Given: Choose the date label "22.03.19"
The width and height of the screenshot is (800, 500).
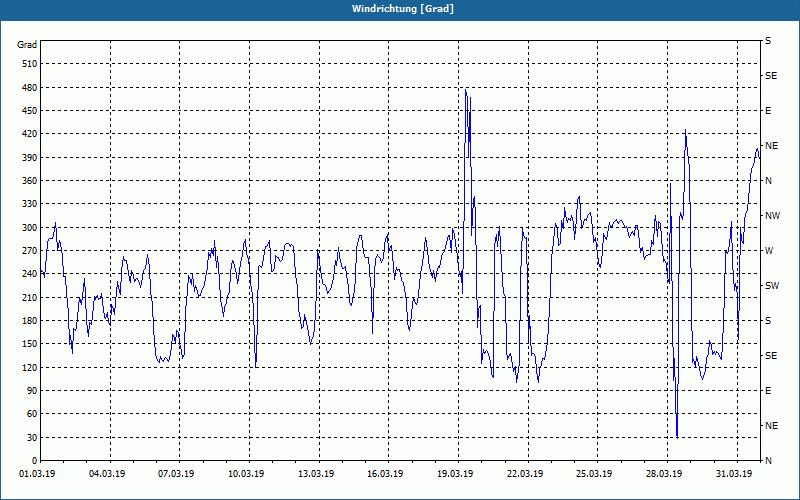Looking at the screenshot, I should 526,474.
